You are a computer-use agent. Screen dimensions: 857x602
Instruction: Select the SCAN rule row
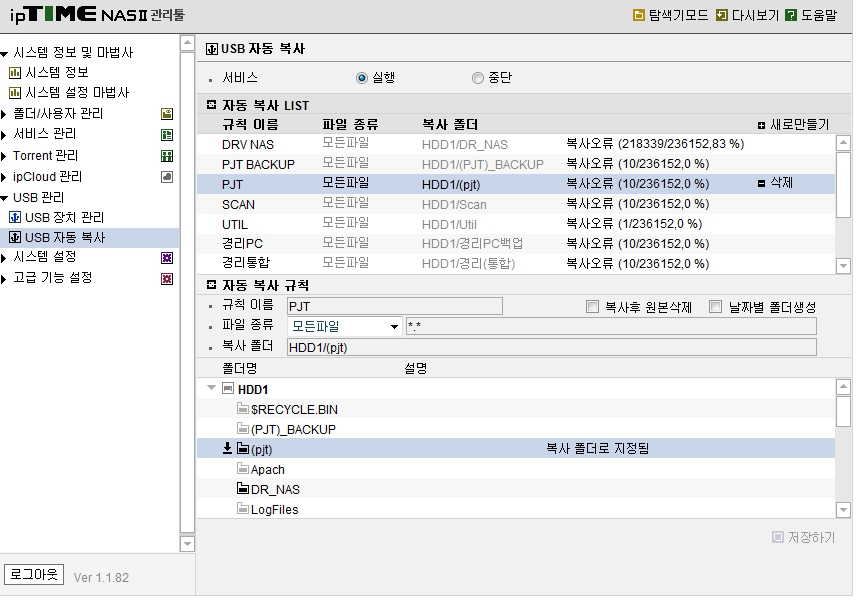(x=516, y=204)
